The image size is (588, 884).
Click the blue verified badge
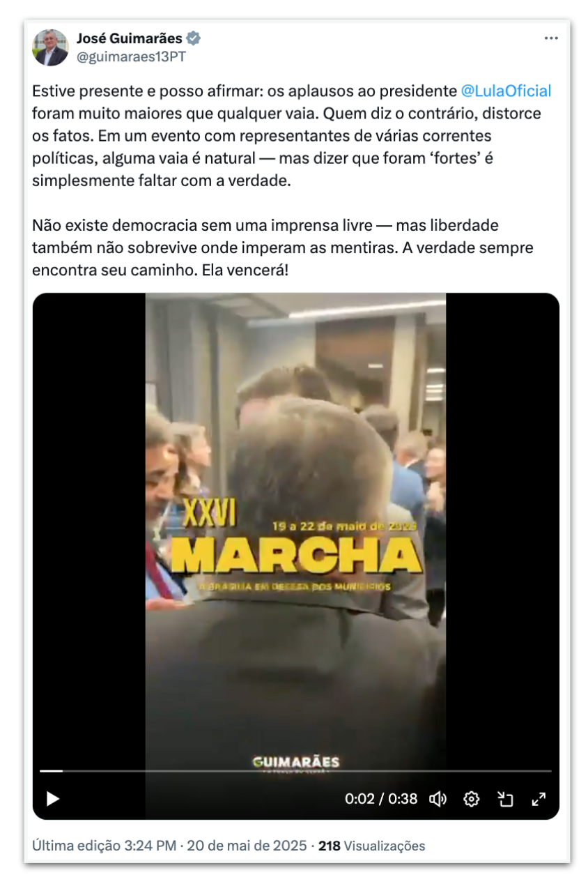[x=194, y=39]
